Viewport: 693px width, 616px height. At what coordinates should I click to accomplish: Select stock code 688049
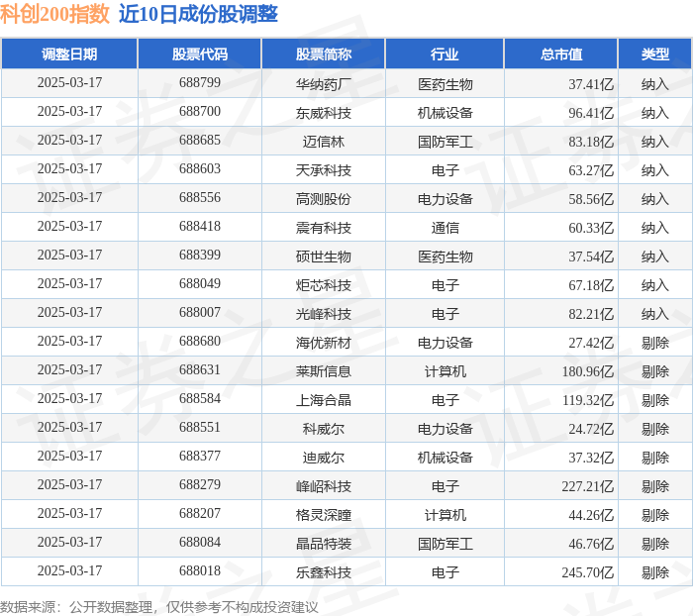(200, 284)
